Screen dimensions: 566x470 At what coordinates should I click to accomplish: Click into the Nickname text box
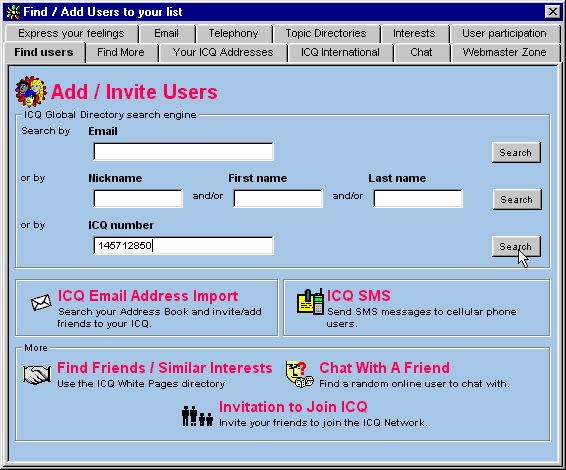138,199
